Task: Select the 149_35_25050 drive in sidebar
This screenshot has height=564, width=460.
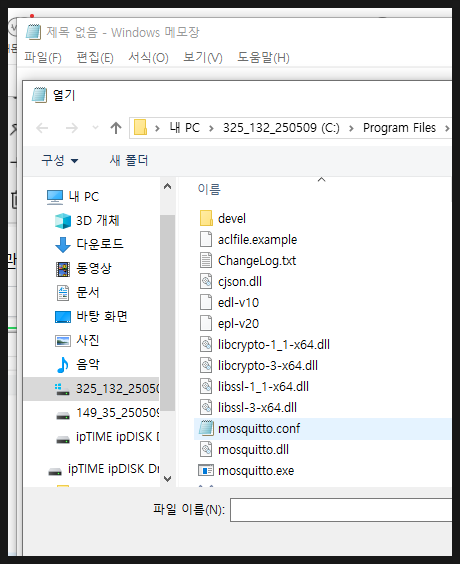Action: pyautogui.click(x=117, y=413)
